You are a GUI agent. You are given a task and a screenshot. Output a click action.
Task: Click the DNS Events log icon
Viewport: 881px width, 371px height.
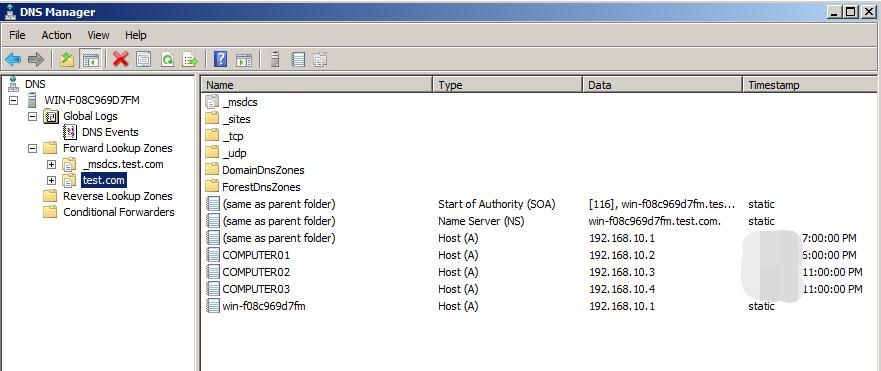tap(70, 132)
